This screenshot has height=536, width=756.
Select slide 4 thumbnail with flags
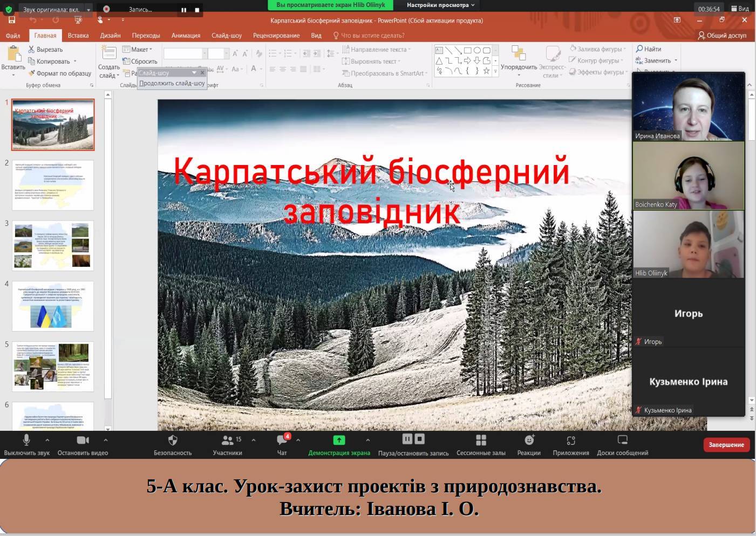(x=53, y=306)
